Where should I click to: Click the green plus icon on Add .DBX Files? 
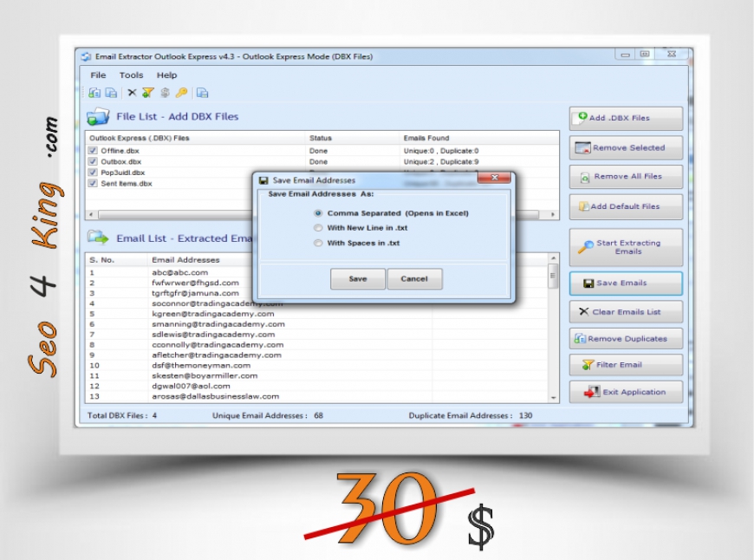pyautogui.click(x=582, y=117)
